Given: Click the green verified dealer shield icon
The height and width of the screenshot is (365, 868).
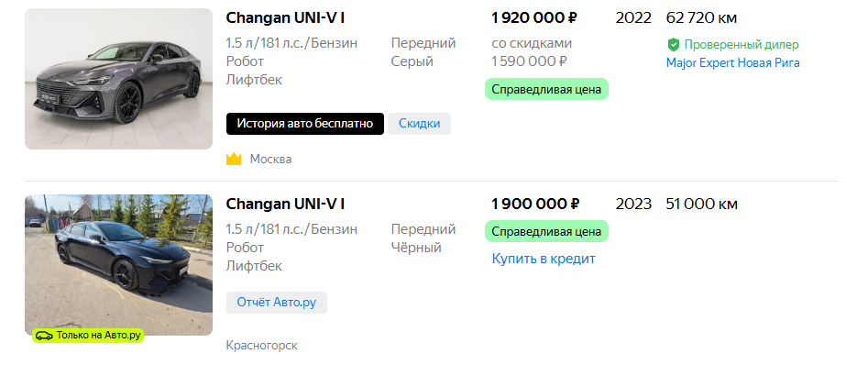Looking at the screenshot, I should click(673, 45).
